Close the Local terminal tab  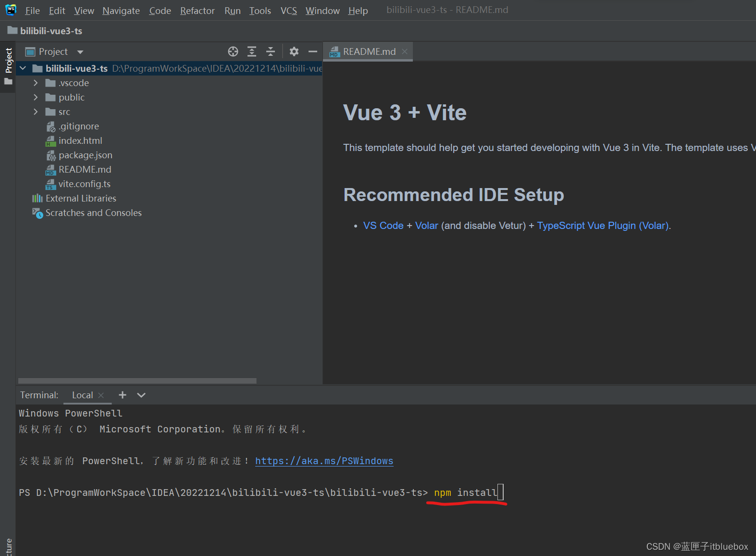(x=101, y=395)
